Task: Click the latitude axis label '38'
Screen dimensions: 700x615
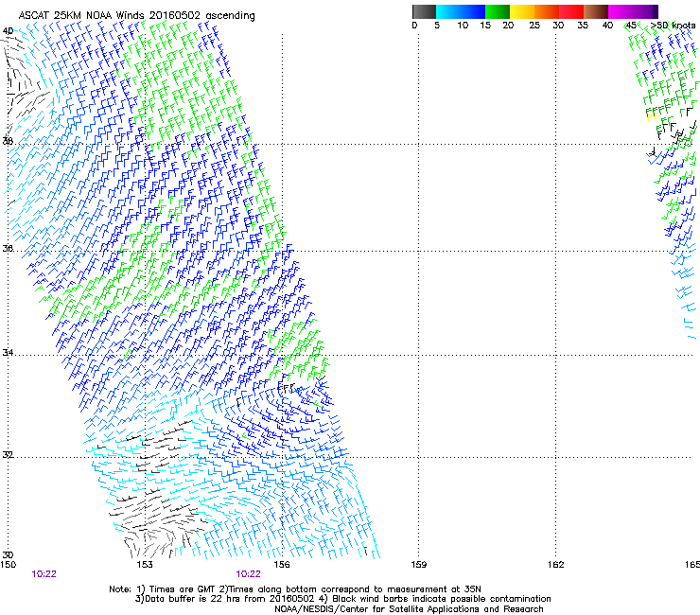Action: (x=8, y=142)
